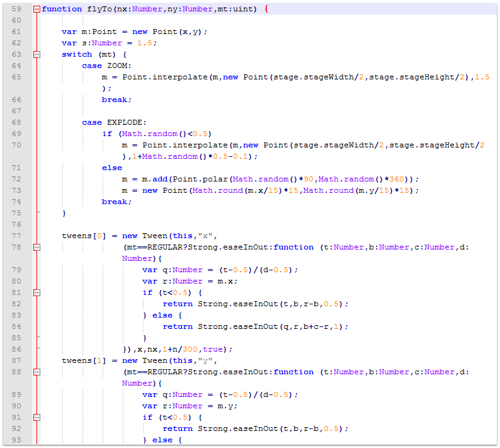Screen dimensions: 500x448
Task: Collapse the switch (mt) block fold marker
Action: pos(37,55)
